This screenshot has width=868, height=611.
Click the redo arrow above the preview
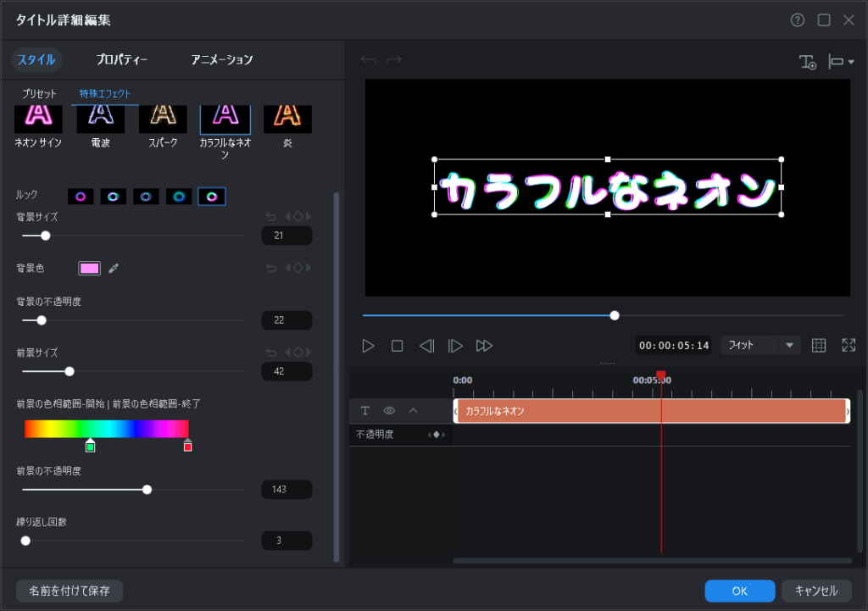pos(393,60)
